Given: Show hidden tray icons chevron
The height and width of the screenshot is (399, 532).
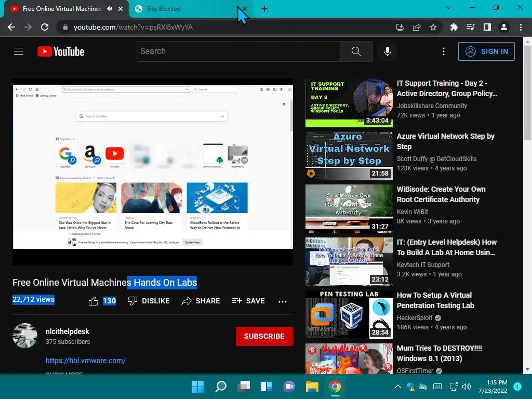Looking at the screenshot, I should point(397,387).
